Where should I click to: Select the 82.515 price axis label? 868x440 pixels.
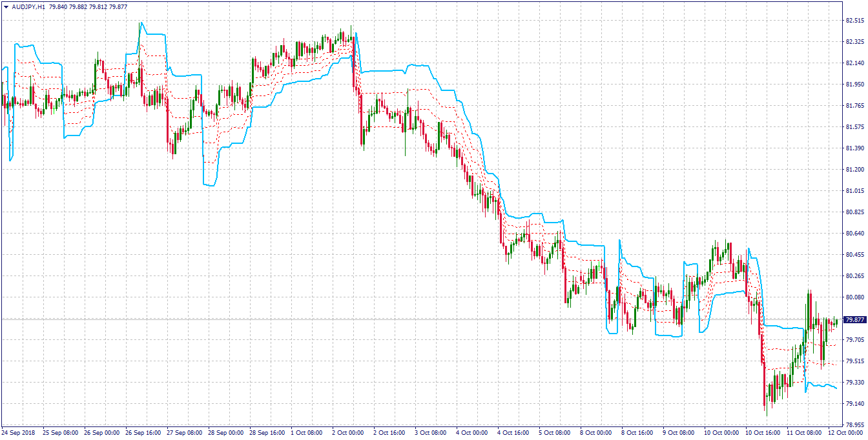[x=855, y=21]
